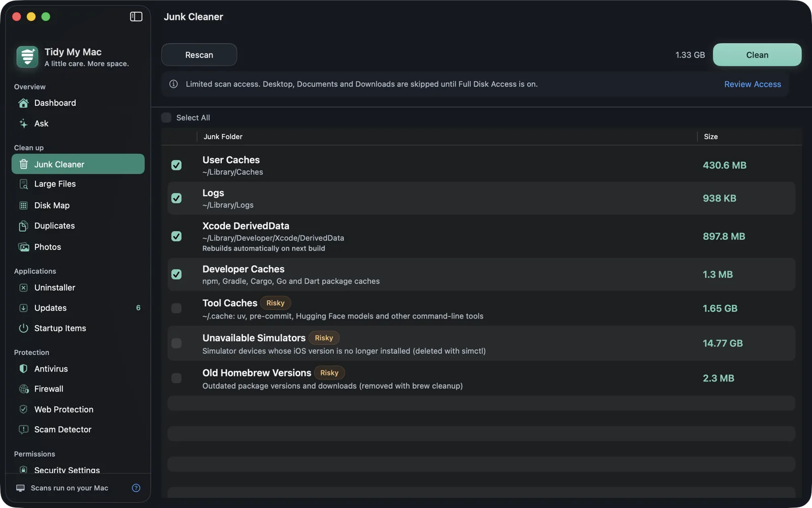812x508 pixels.
Task: Click the Clean button
Action: click(x=757, y=55)
